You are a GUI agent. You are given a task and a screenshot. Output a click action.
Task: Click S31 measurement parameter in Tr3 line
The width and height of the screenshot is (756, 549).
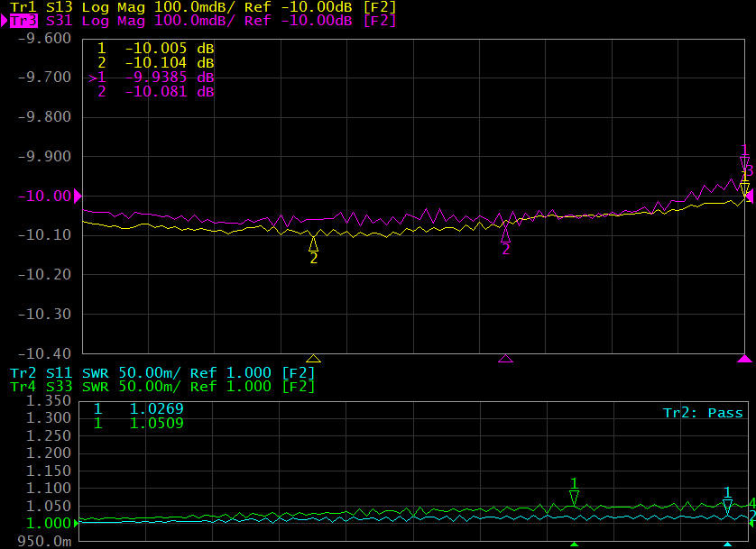(x=60, y=21)
